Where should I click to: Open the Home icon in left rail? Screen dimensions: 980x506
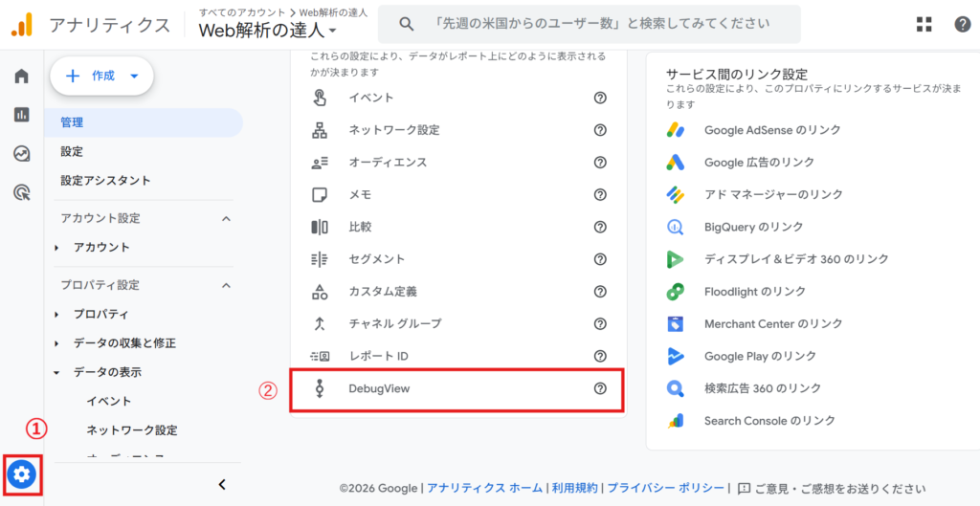[22, 77]
